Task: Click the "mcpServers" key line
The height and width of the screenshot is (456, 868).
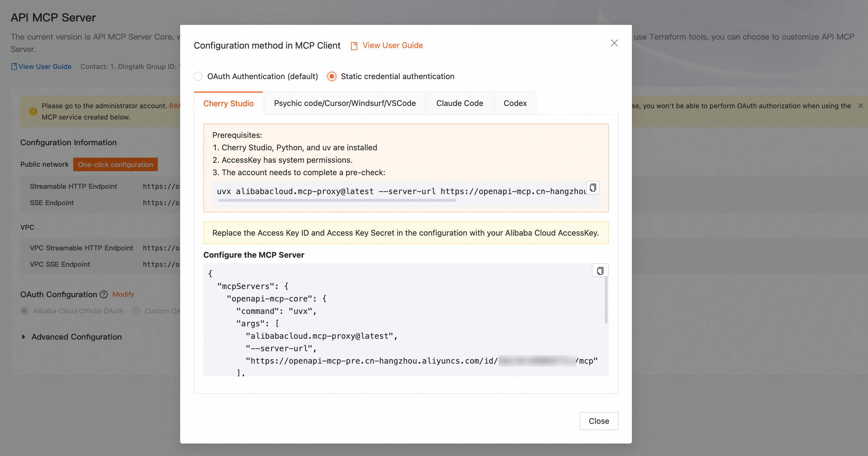Action: pyautogui.click(x=253, y=286)
